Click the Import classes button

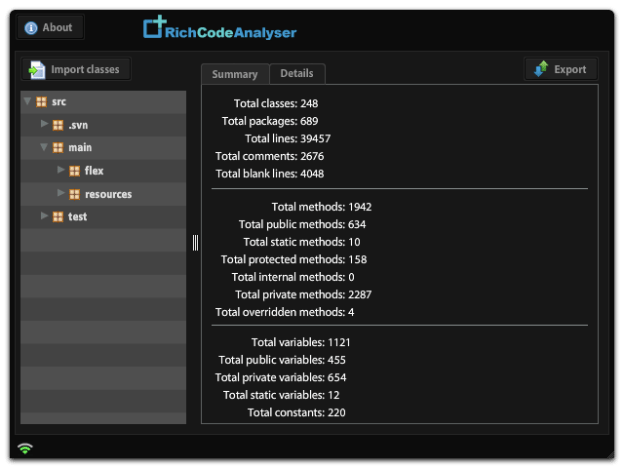pos(76,70)
